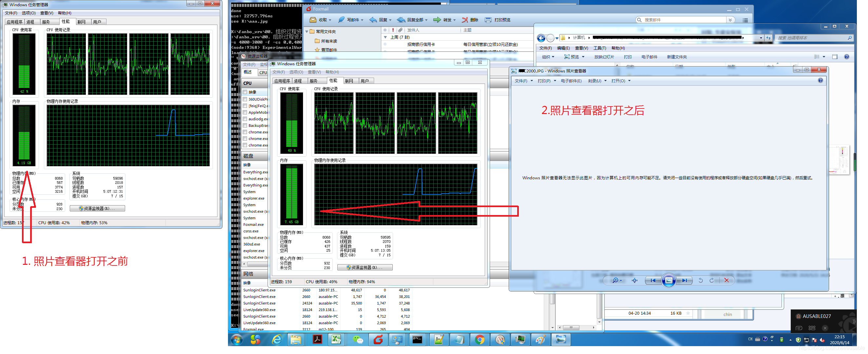Go to next photo in viewer
The height and width of the screenshot is (354, 868).
click(685, 281)
